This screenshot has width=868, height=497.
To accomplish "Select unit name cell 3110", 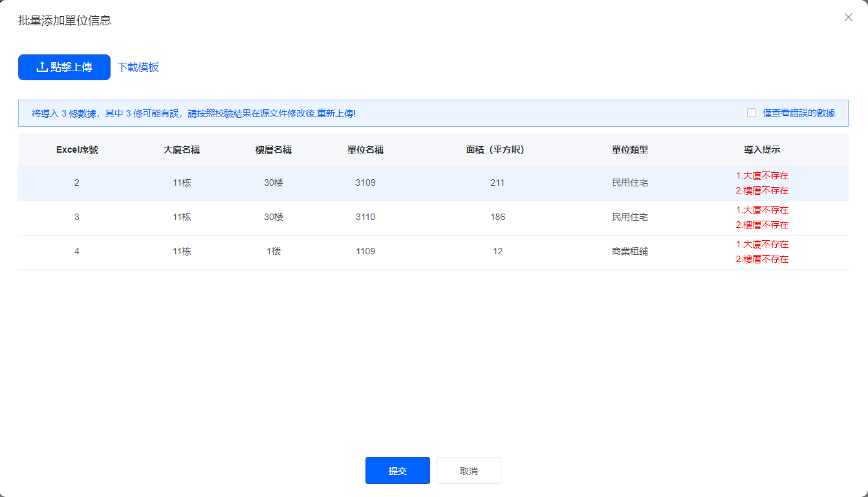I will [x=365, y=217].
